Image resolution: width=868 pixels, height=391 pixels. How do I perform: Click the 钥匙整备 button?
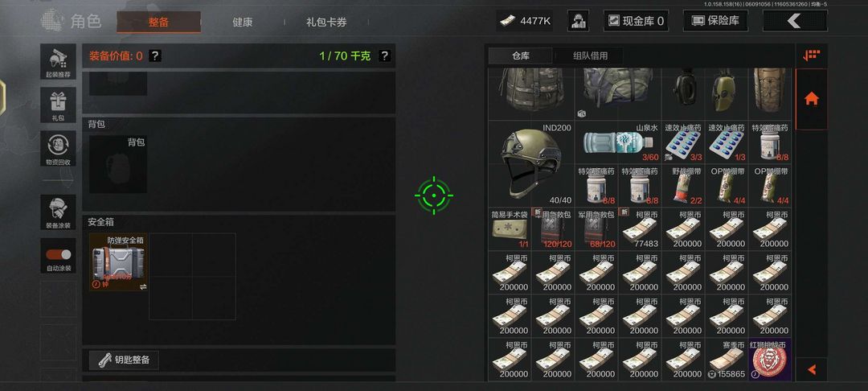tap(124, 360)
